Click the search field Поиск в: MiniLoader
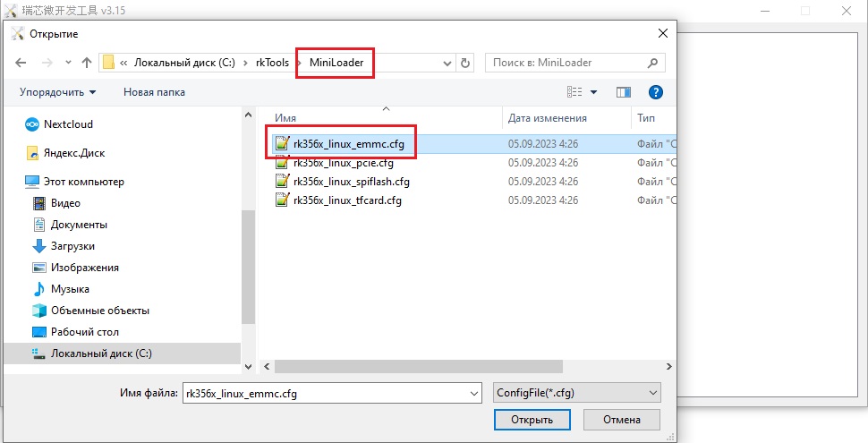868x443 pixels. (575, 63)
